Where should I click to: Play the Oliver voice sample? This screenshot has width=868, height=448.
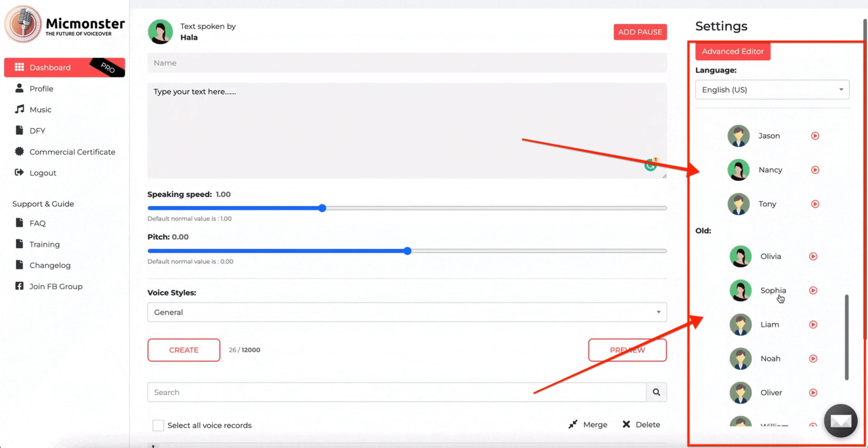[813, 393]
